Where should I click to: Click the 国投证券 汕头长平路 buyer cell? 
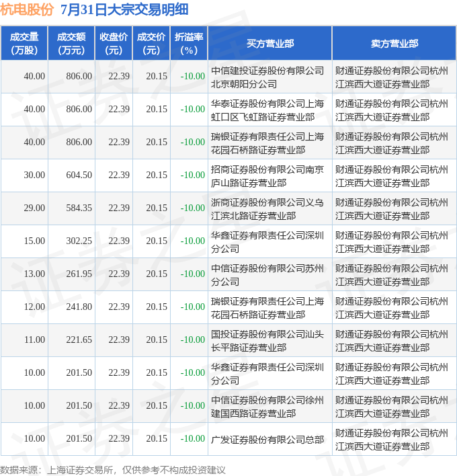269,340
